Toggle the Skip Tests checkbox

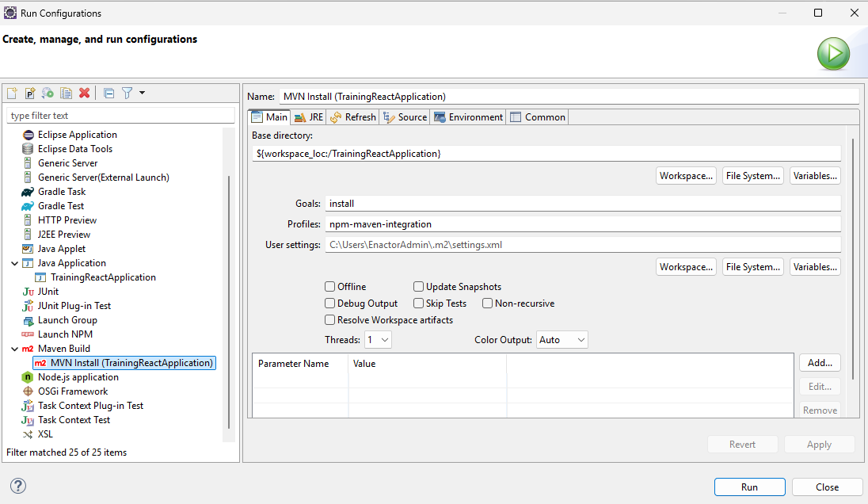pos(418,304)
